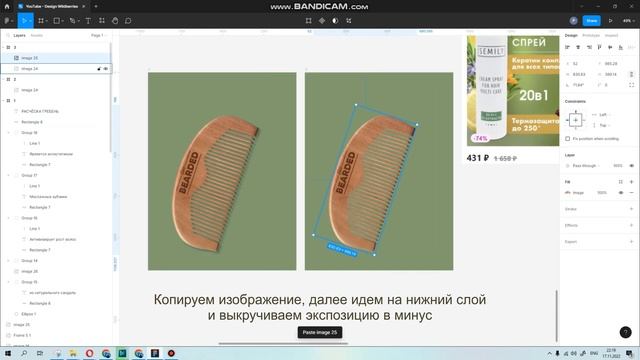Screen dimensions: 640x360
Task: Open vertical constraint Top dropdown
Action: 602,125
